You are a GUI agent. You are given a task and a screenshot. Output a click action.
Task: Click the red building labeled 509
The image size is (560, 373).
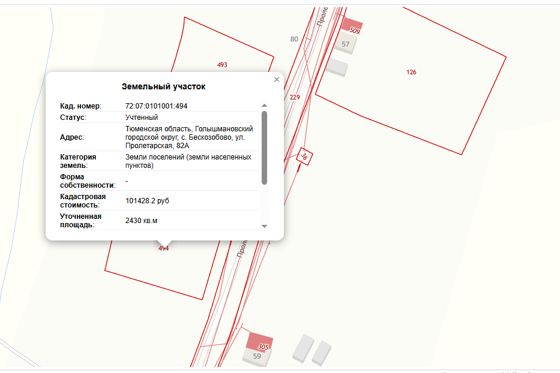click(x=352, y=26)
